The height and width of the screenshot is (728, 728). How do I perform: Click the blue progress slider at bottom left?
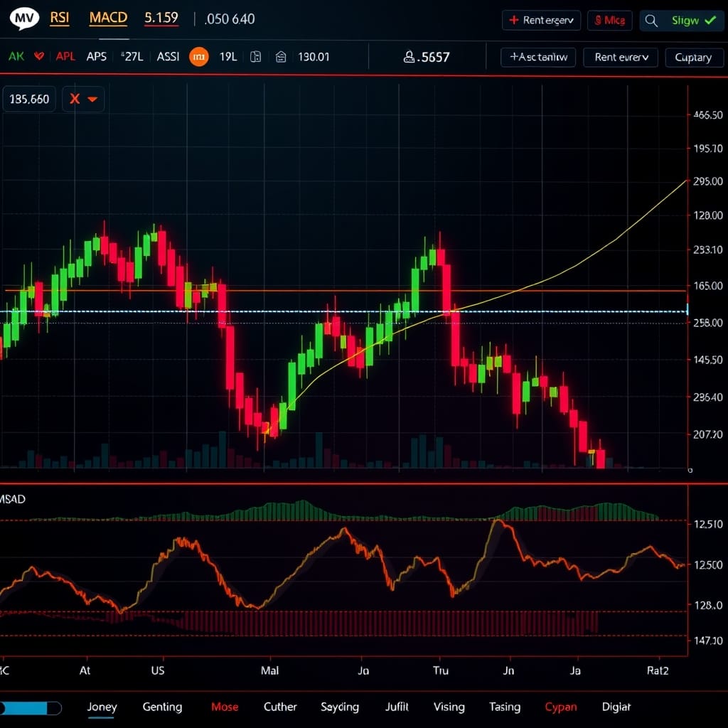coord(30,708)
